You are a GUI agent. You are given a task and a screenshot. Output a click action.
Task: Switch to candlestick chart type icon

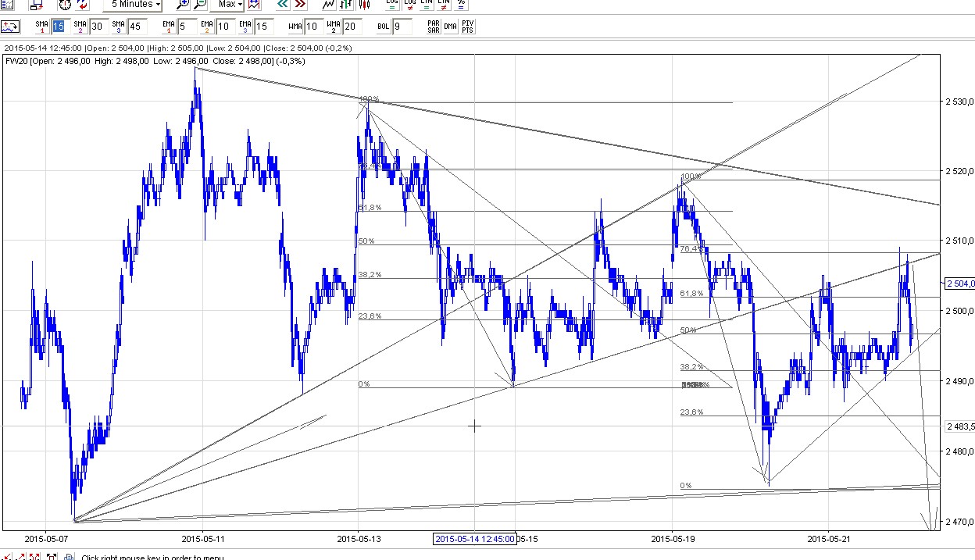pos(363,4)
